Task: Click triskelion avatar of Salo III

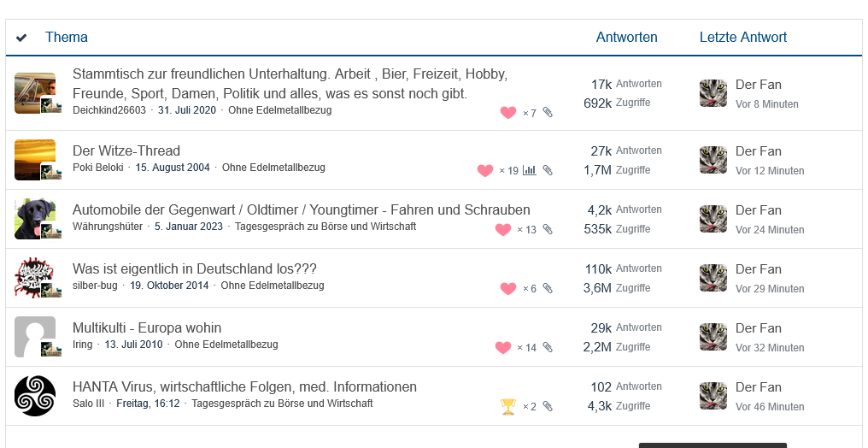Action: 35,396
